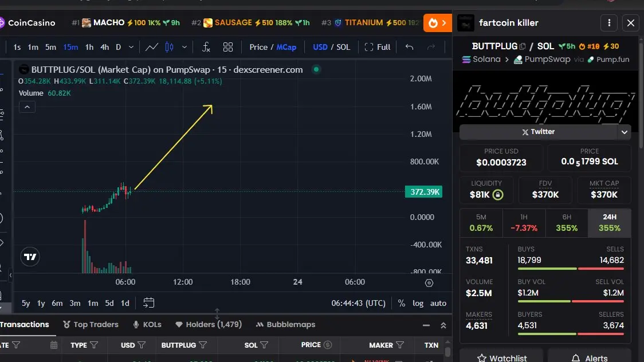The height and width of the screenshot is (362, 644).
Task: Open the Transactions tab
Action: click(24, 325)
